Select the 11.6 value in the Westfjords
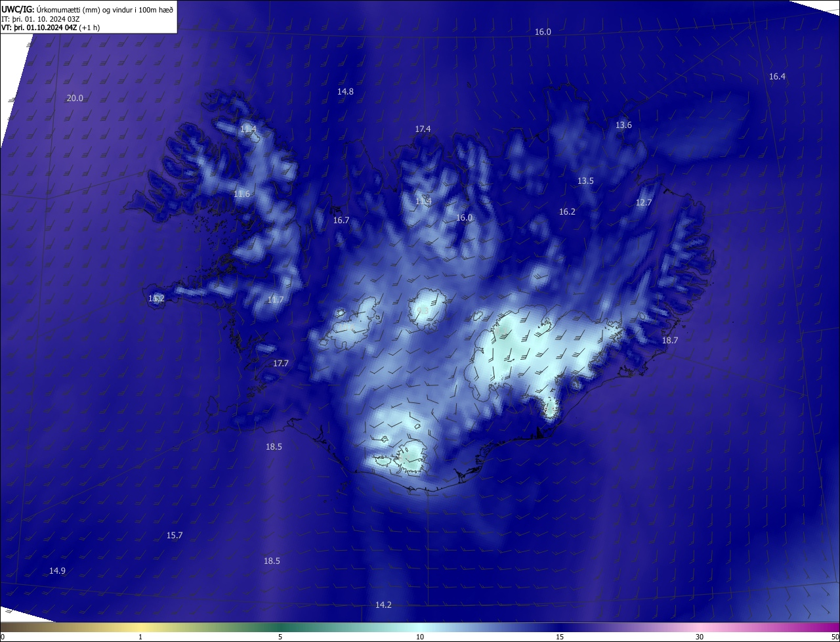Screen dimensions: 840x642 pyautogui.click(x=241, y=195)
